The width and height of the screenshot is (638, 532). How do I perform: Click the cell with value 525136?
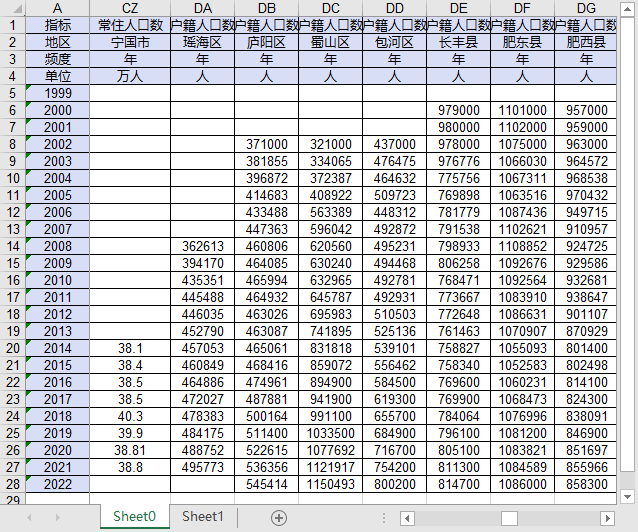394,331
